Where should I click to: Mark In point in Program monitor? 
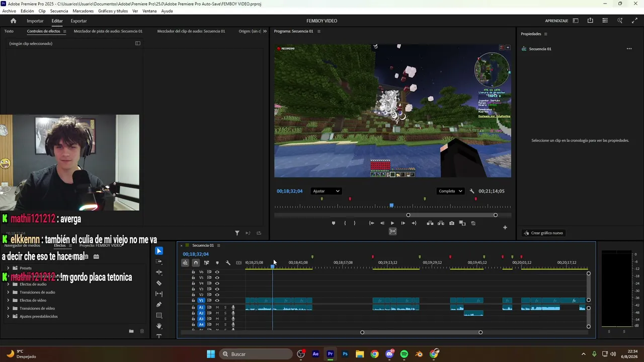tap(345, 223)
